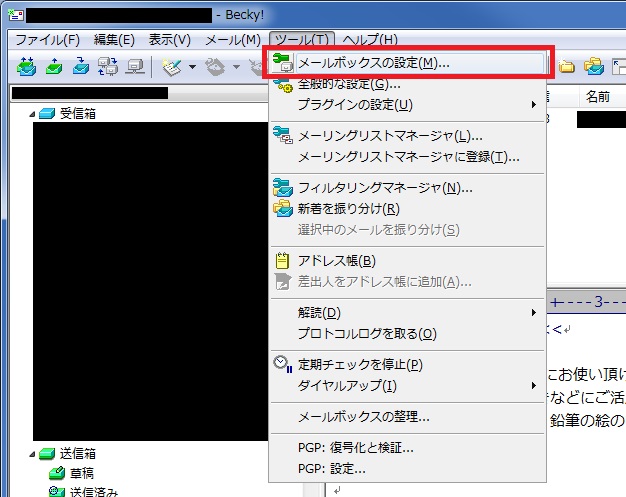Open the 編集(E) menu
Screen dimensions: 626x497
[114, 40]
